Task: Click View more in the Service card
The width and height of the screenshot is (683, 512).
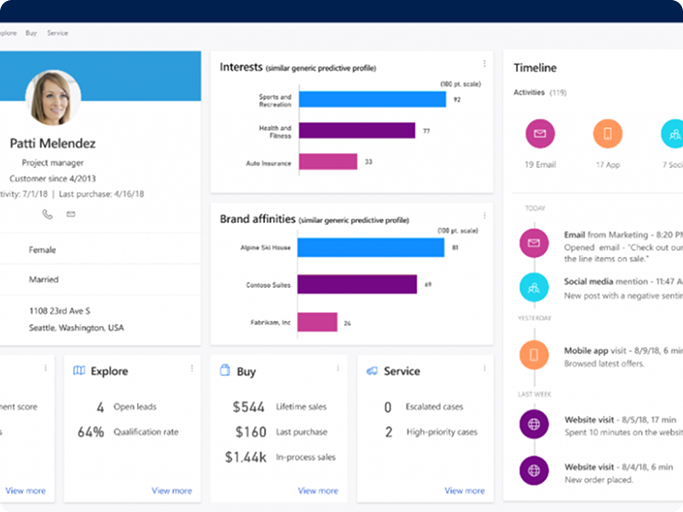Action: [x=464, y=491]
